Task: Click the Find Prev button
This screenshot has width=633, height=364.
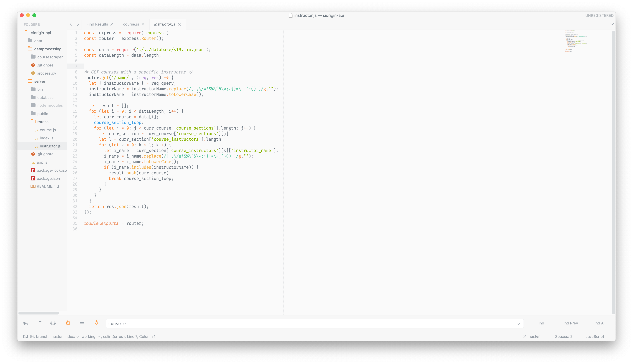Action: click(569, 323)
